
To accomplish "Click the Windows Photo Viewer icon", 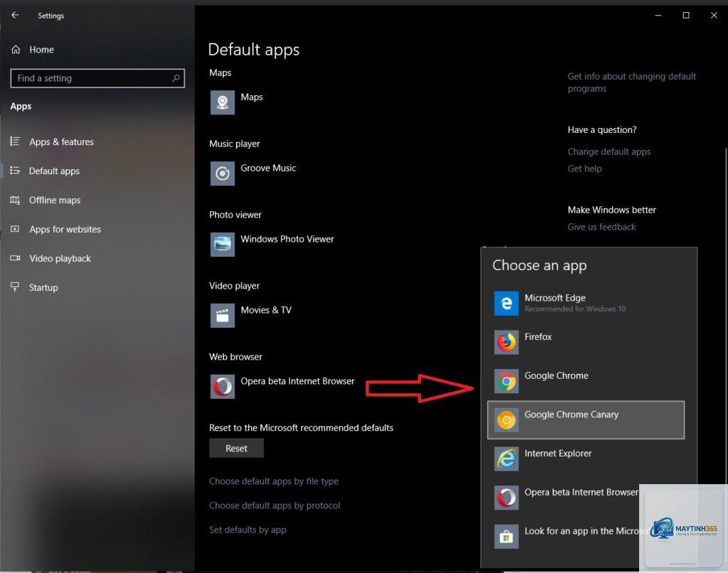I will click(x=223, y=245).
